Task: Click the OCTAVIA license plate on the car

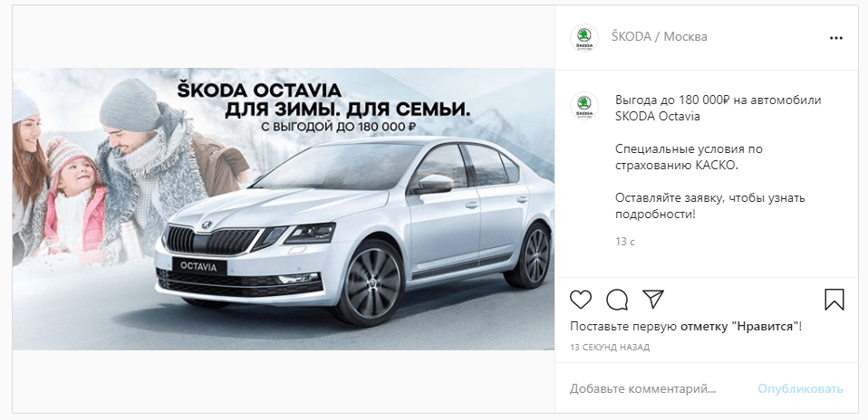Action: tap(198, 266)
